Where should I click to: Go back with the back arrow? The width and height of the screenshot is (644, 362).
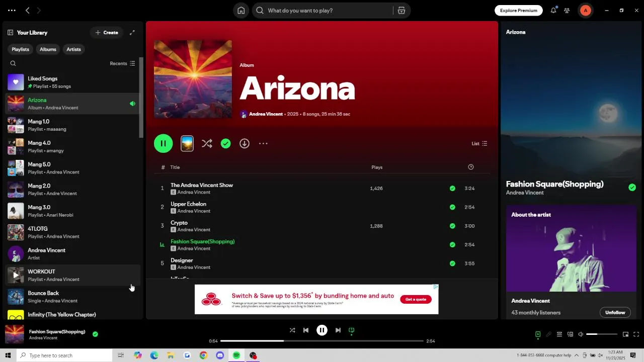(28, 10)
